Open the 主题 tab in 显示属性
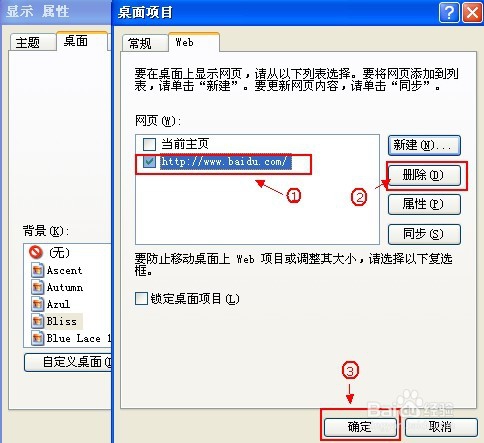This screenshot has width=484, height=443. coord(32,42)
